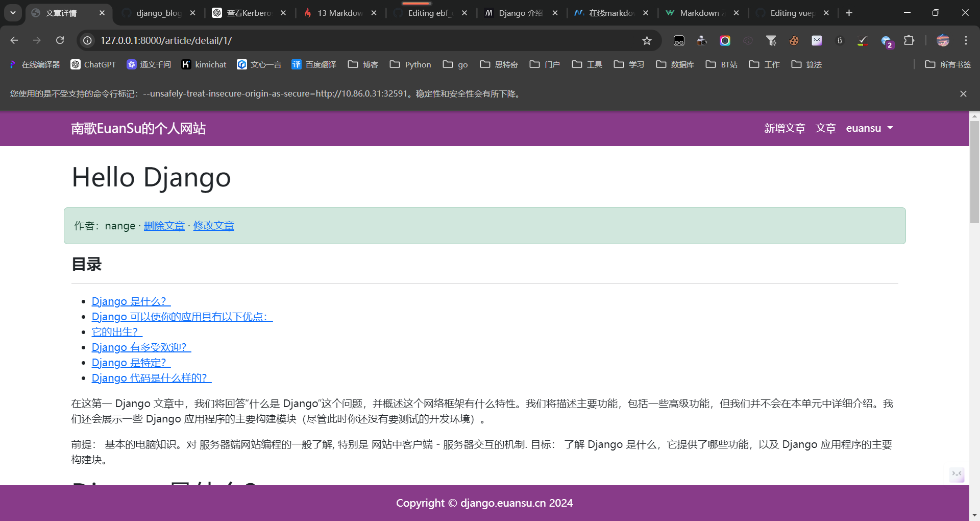This screenshot has width=980, height=521.
Task: Open the tab search dropdown arrow
Action: click(13, 13)
